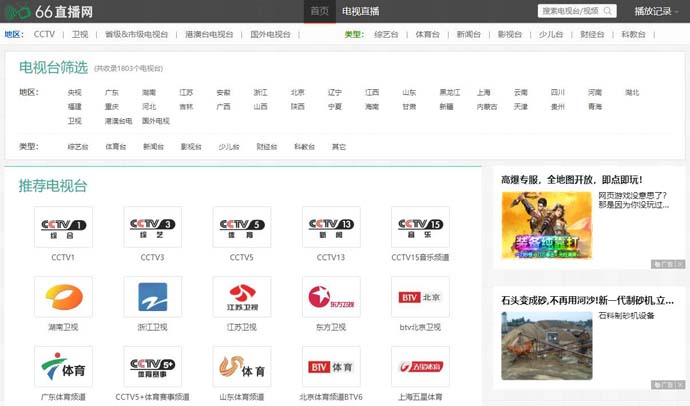690x406 pixels.
Task: Select CCTV in the top 地区 bar
Action: click(x=44, y=34)
